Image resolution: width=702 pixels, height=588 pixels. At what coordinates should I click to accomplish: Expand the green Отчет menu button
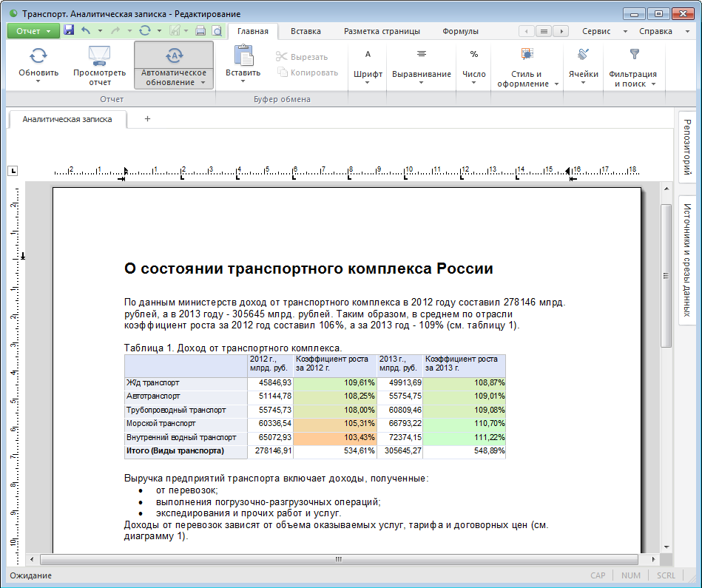coord(33,31)
